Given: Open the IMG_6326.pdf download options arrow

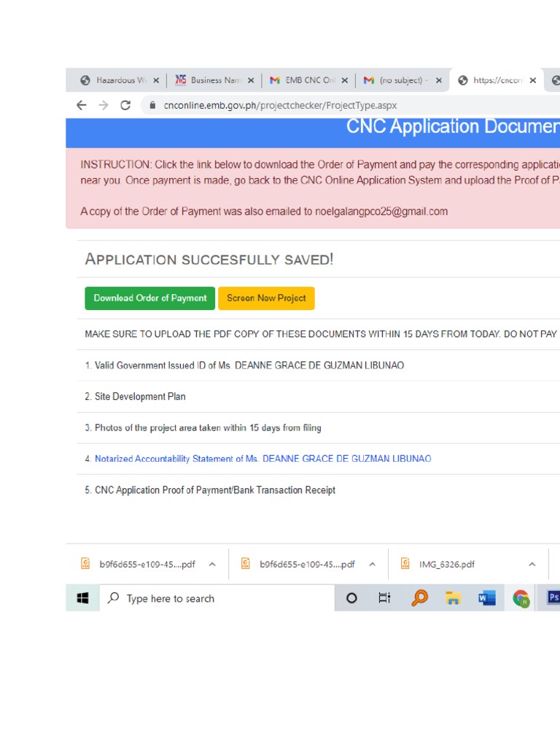Looking at the screenshot, I should [x=532, y=564].
